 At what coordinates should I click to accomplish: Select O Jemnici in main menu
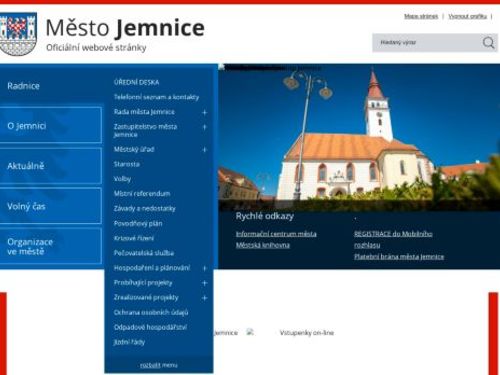51,125
